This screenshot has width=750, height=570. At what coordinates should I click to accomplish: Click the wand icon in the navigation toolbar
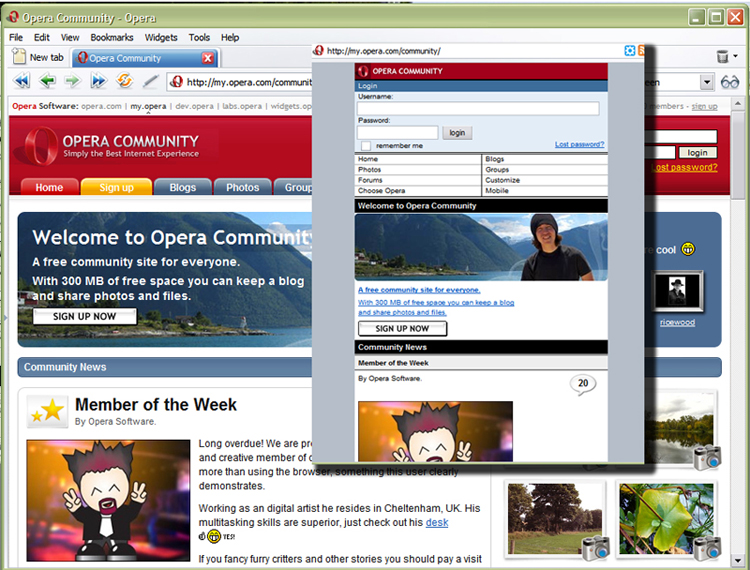coord(150,82)
